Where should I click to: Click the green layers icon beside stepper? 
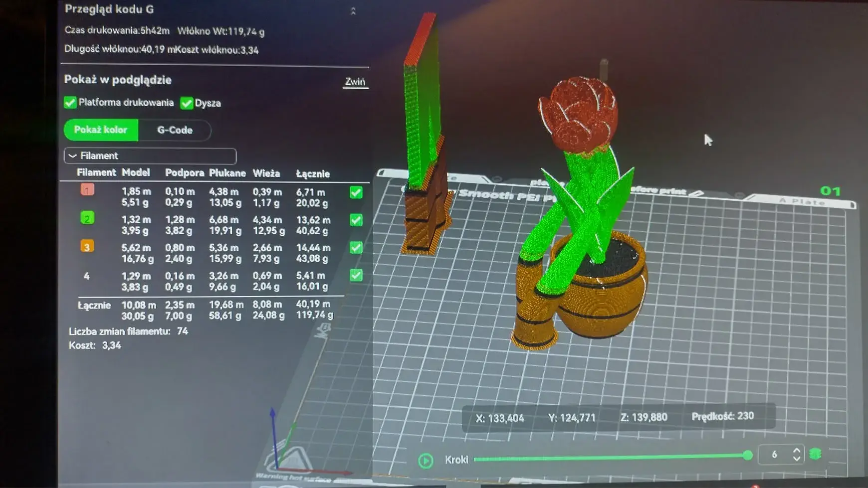pyautogui.click(x=815, y=454)
